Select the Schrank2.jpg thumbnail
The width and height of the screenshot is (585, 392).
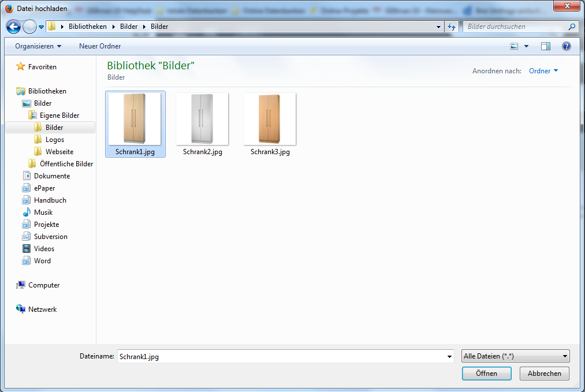coord(202,124)
